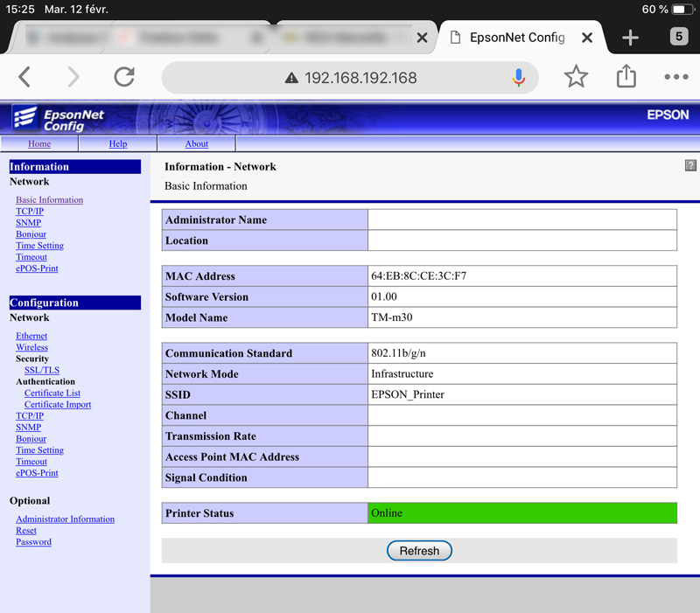Open Timeout under Configuration
Viewport: 700px width, 613px height.
(31, 462)
